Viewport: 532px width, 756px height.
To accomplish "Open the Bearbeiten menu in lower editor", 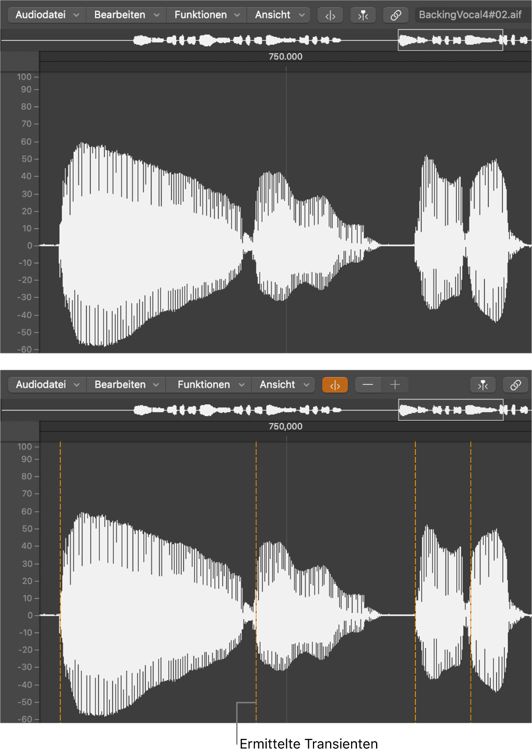I will (x=126, y=385).
